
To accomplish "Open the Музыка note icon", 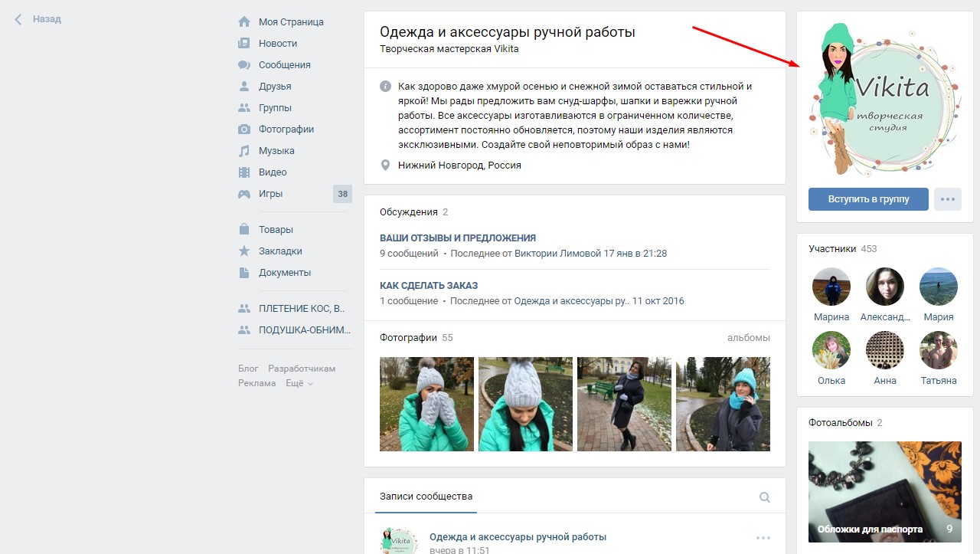I will 244,151.
